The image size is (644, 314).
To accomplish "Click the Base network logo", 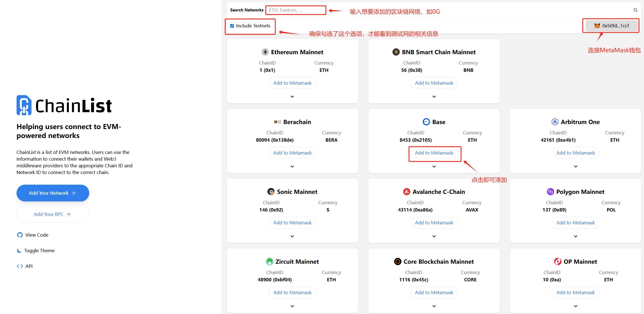I will coord(426,122).
